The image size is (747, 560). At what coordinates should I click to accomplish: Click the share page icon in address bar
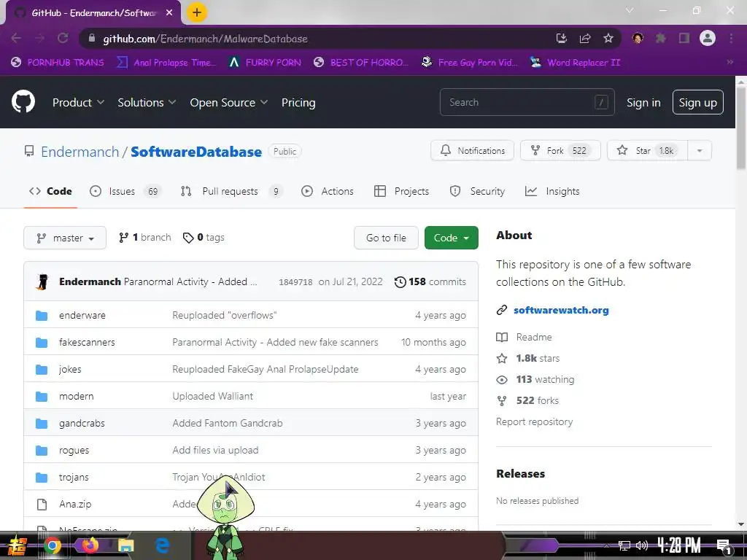(x=585, y=38)
